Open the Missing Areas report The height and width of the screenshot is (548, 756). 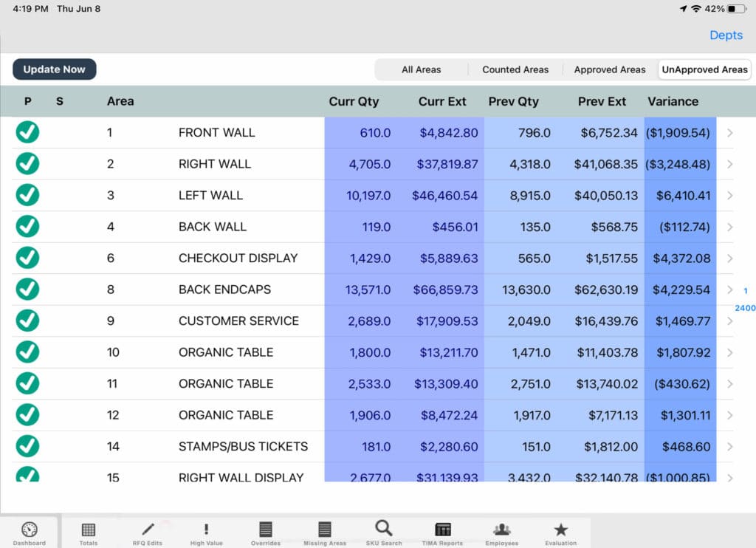[324, 532]
